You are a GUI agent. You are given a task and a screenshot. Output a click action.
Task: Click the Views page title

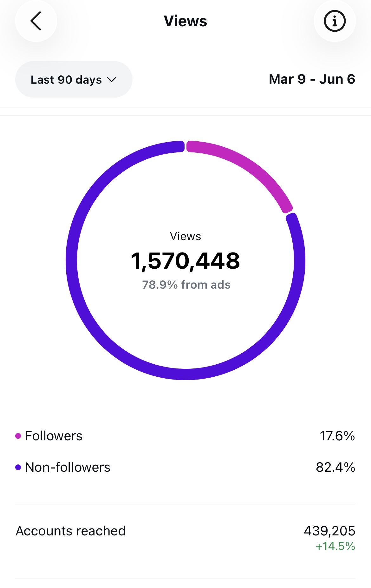[x=185, y=21]
